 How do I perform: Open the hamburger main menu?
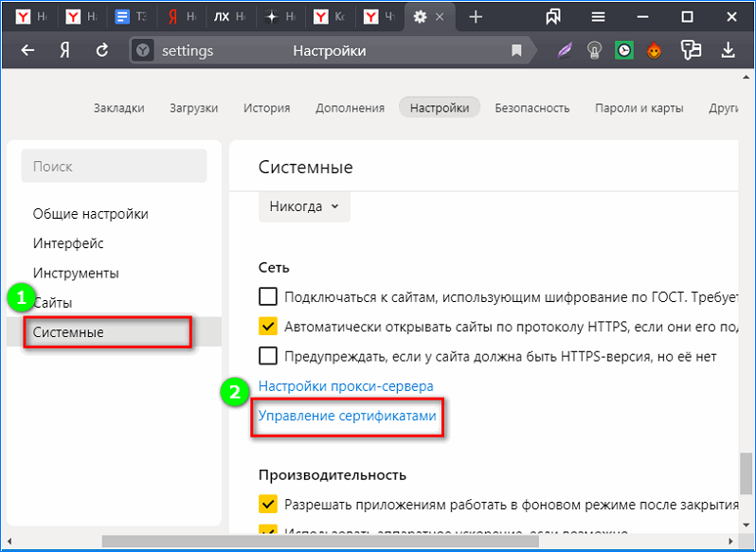pos(598,17)
